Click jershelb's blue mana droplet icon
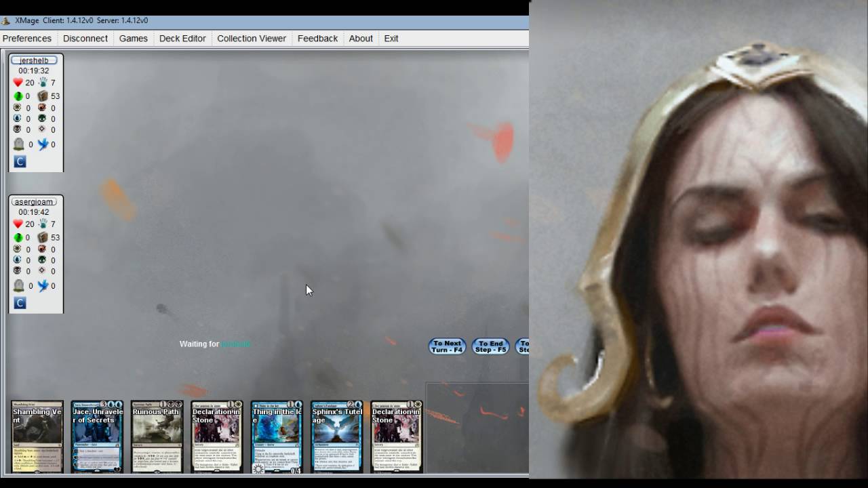This screenshot has height=488, width=868. 18,119
